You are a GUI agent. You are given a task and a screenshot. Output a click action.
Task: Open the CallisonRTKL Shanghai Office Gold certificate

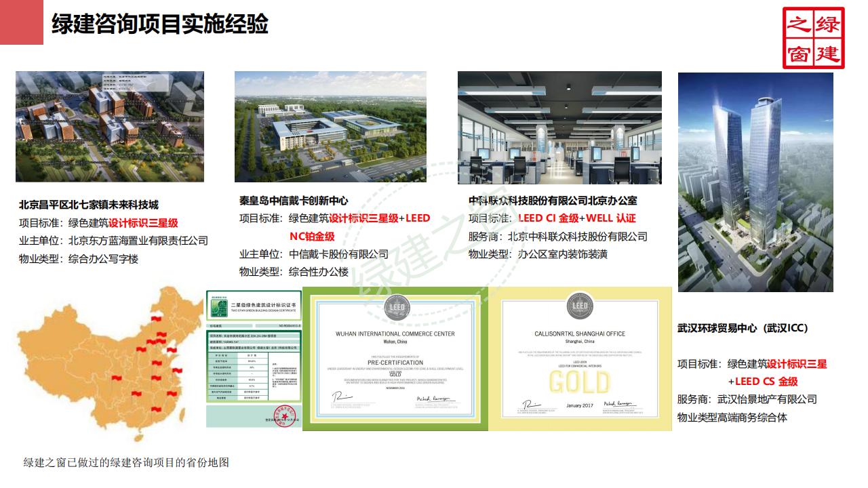click(580, 359)
